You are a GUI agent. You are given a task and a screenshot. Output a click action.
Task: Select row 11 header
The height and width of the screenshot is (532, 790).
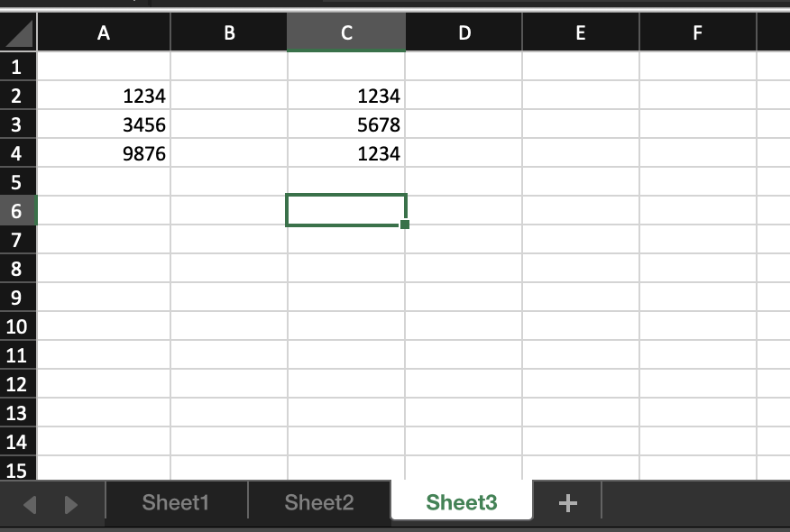[18, 355]
